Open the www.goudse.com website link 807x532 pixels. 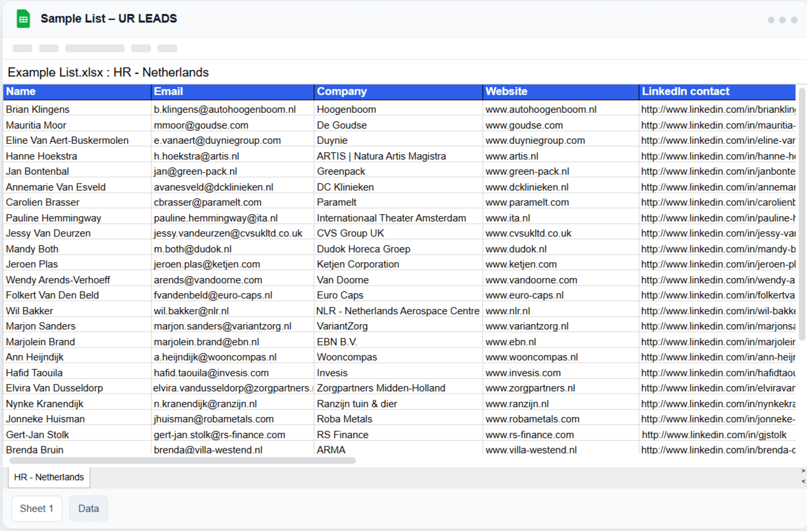[524, 125]
